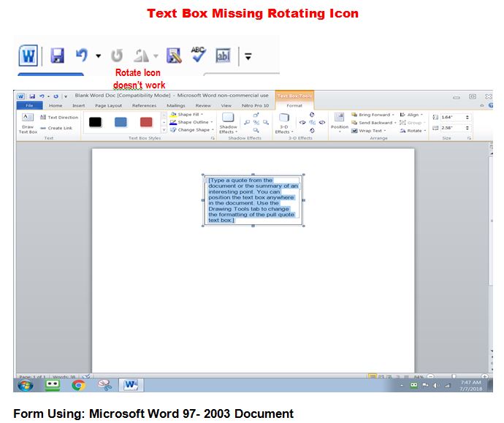
Task: Select the blue text box style swatch
Action: click(121, 122)
